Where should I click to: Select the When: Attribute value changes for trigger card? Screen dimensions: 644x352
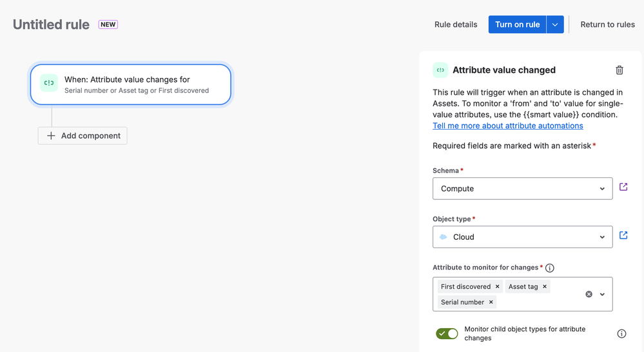(131, 84)
